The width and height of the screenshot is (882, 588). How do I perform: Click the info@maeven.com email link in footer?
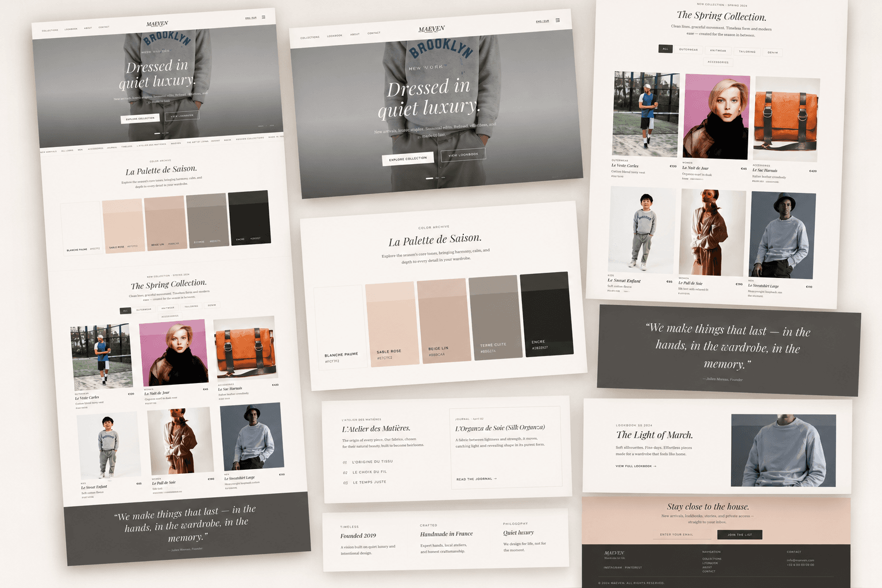tap(800, 560)
